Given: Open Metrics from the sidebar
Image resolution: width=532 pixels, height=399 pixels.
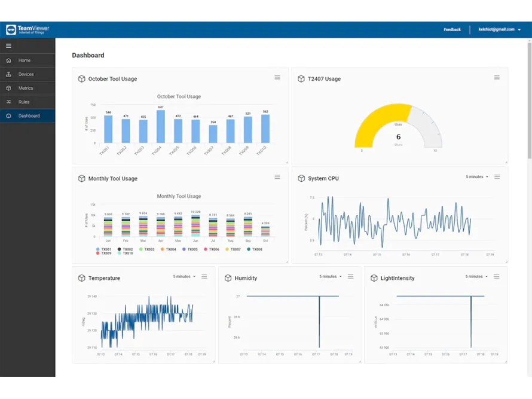Looking at the screenshot, I should (x=26, y=88).
